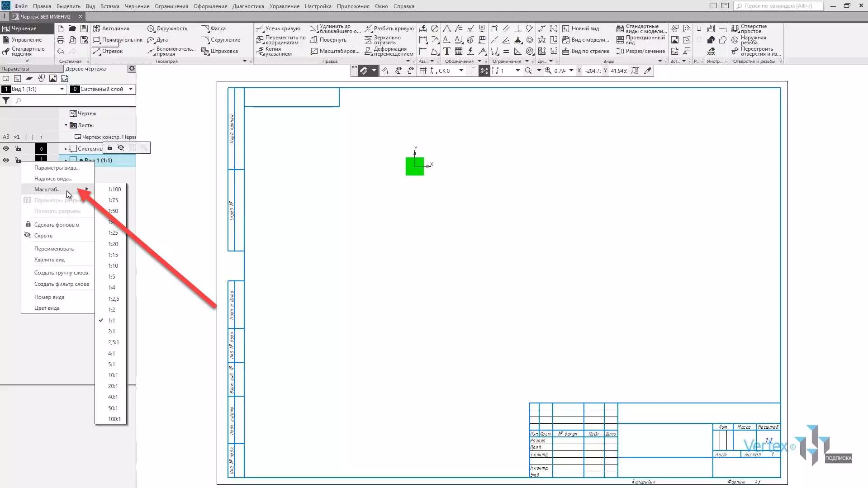The image size is (868, 488).
Task: Select the Штриховка hatching tool
Action: click(220, 51)
